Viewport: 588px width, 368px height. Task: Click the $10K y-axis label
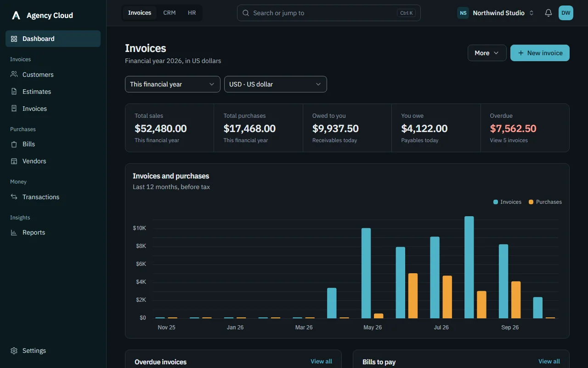click(x=140, y=228)
